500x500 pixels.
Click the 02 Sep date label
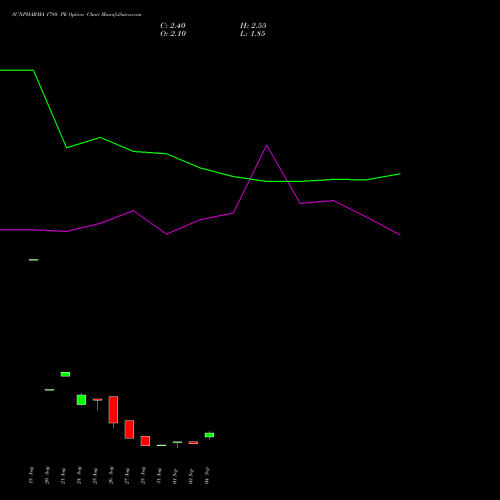(x=191, y=476)
